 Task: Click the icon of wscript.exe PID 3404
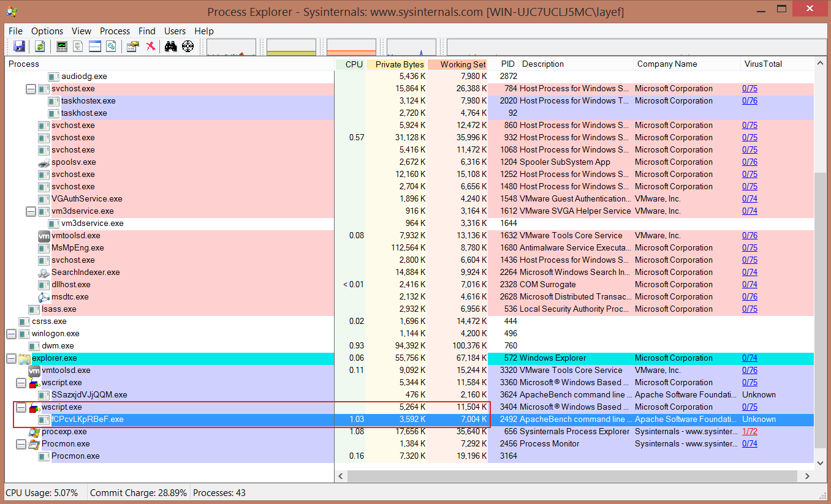coord(34,407)
